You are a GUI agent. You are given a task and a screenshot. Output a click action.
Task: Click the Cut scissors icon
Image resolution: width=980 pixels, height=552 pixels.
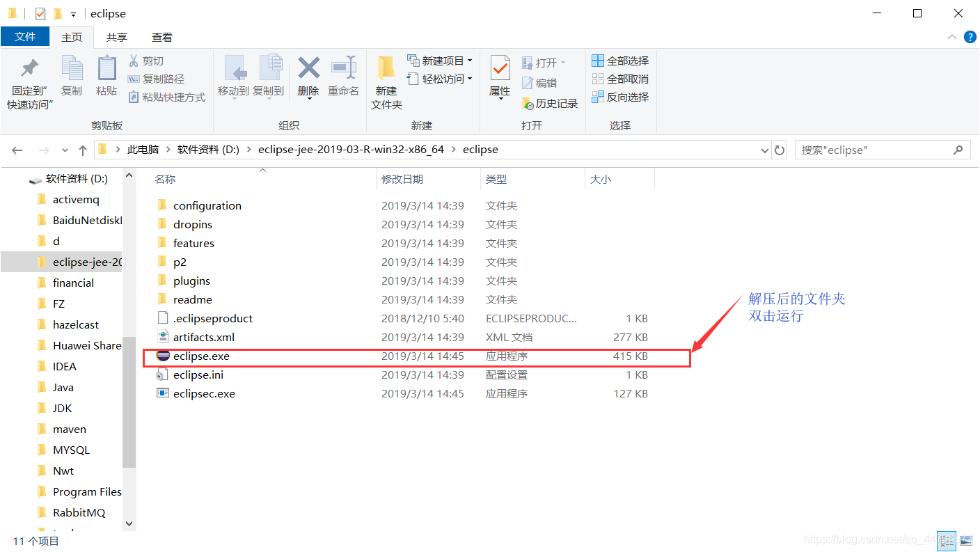[x=134, y=61]
